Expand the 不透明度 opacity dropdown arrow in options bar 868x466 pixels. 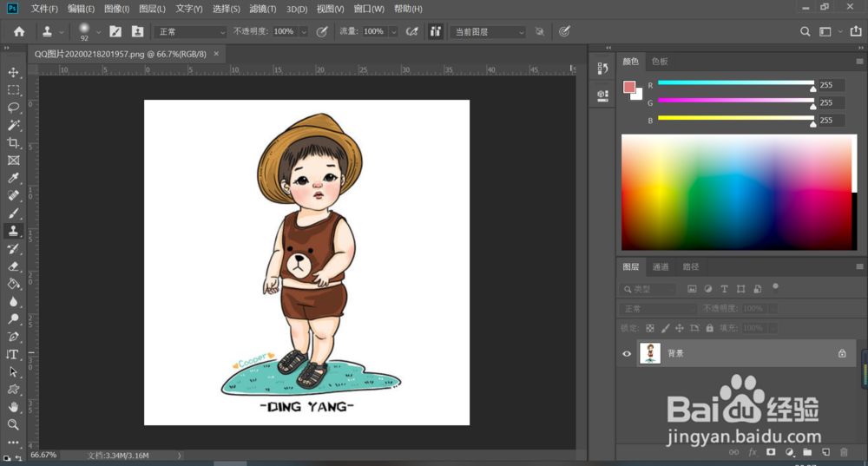click(303, 31)
